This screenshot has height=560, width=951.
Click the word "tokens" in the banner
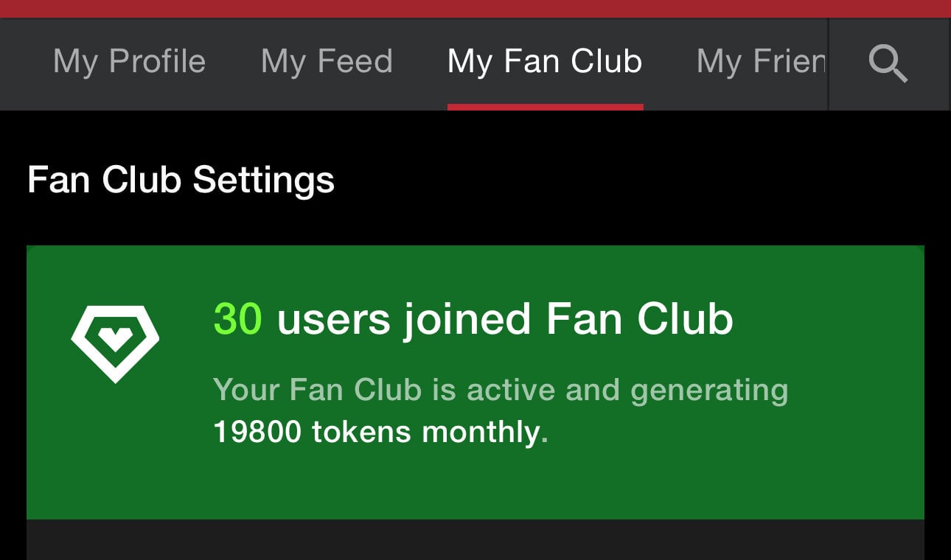click(362, 432)
